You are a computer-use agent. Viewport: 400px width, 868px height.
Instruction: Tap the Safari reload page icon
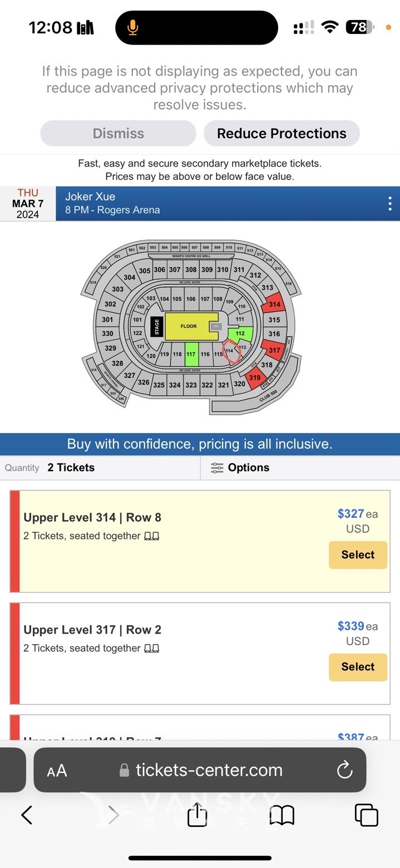345,771
